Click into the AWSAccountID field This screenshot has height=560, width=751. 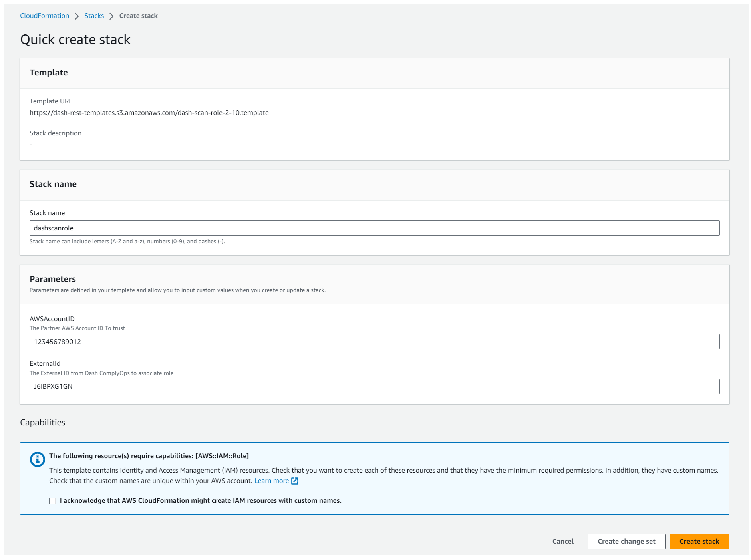(x=374, y=342)
